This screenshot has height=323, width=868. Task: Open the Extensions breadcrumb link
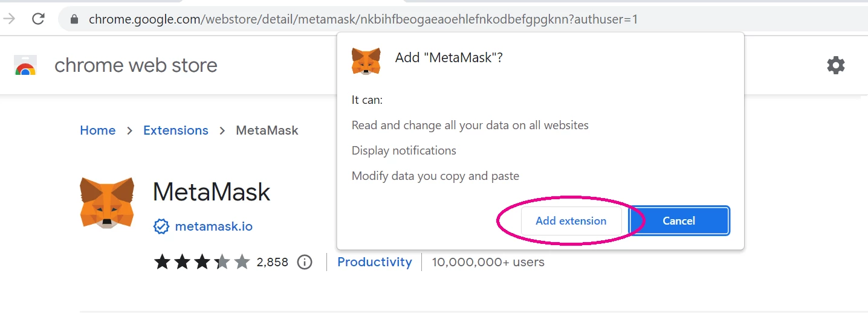176,130
